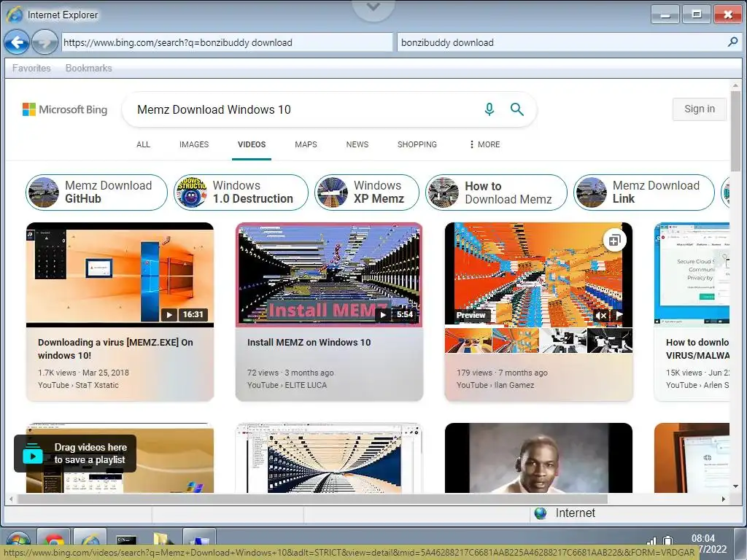Click the 'YouTube › Ilan Gamez' source text
Viewport: 747px width, 560px height.
[x=495, y=385]
